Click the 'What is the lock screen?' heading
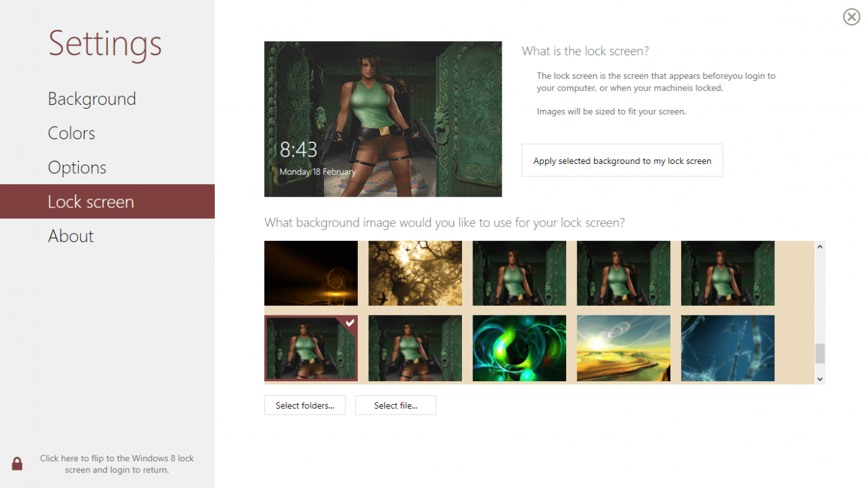 (586, 51)
